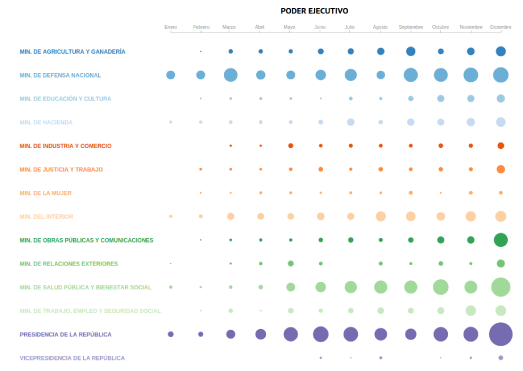Click Min. de Salud Pública Diciembre bubble
This screenshot has height=371, width=523.
501,287
